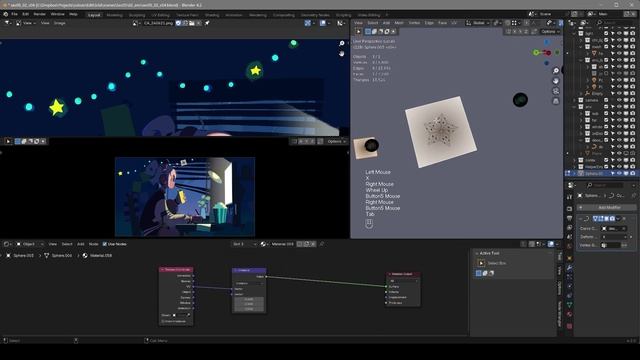
Task: Open Node menu in node editor header
Action: coord(93,244)
